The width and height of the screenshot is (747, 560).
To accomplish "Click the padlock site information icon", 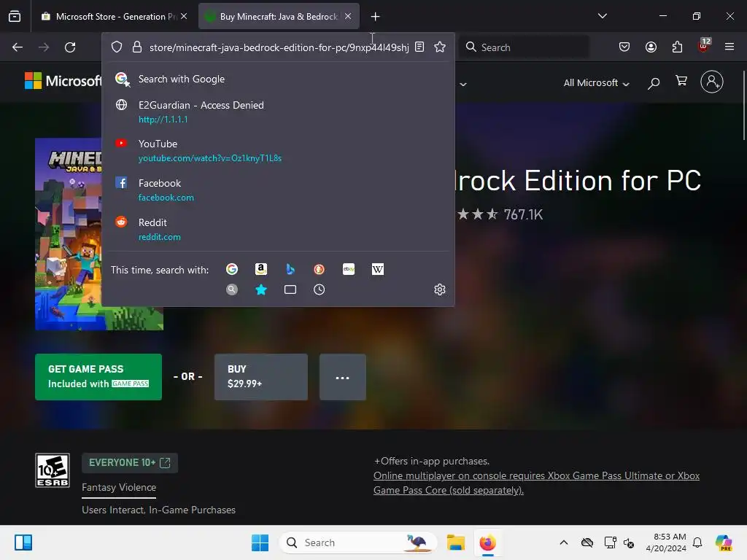I will click(137, 47).
